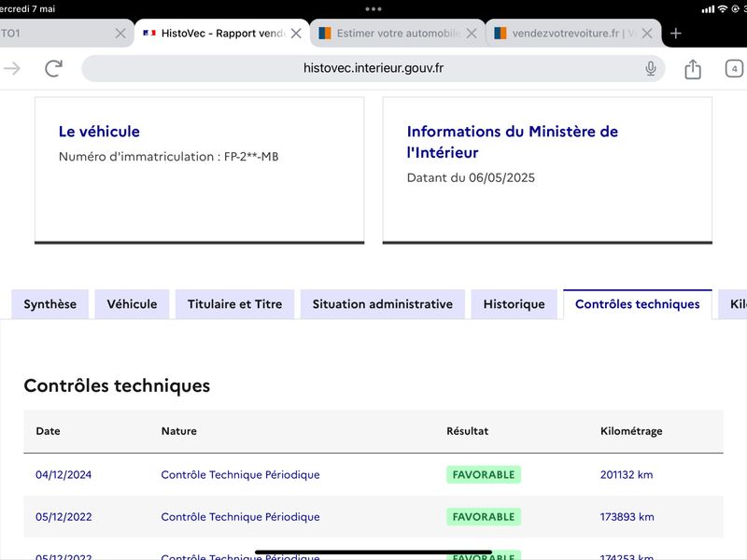The height and width of the screenshot is (560, 747).
Task: Tap FAVORABLE badge in the 04/12/2024 row
Action: pyautogui.click(x=484, y=475)
